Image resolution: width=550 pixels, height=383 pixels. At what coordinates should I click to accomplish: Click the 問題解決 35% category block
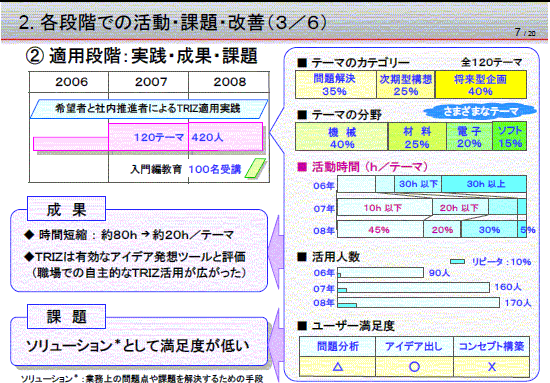(x=336, y=85)
